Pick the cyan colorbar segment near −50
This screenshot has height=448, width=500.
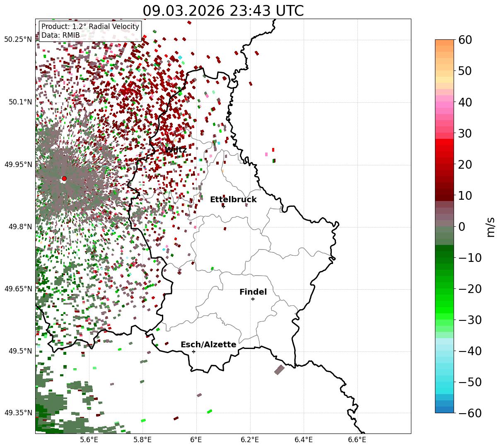[x=444, y=385]
